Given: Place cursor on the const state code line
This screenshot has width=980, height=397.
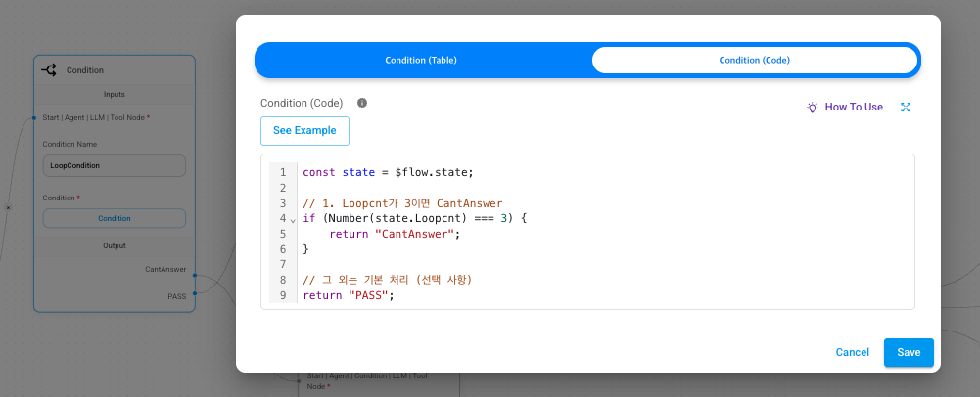Looking at the screenshot, I should pos(388,172).
